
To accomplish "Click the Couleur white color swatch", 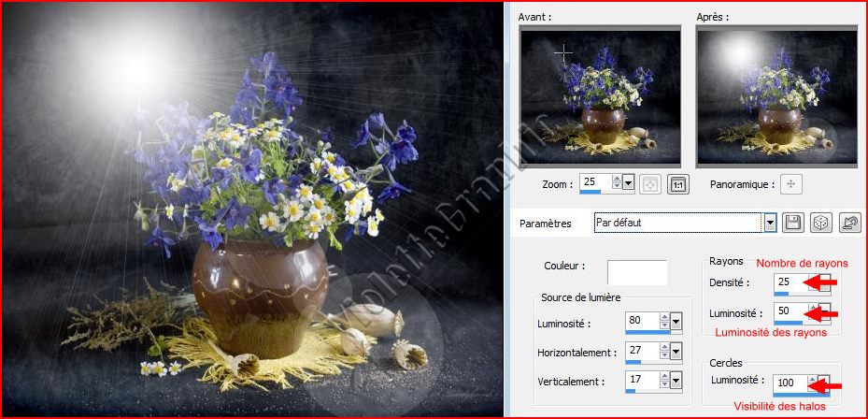I will tap(636, 272).
